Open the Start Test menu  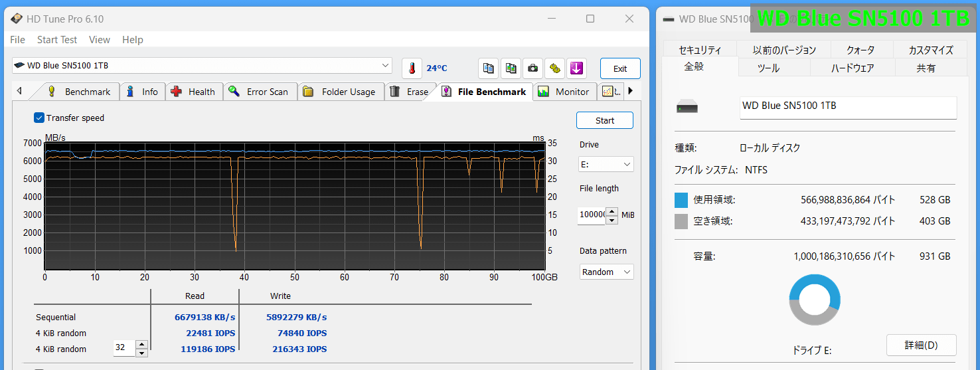click(57, 40)
